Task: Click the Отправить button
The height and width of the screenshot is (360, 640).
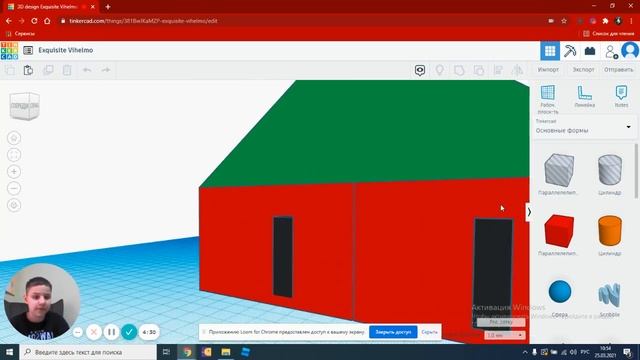Action: (x=618, y=70)
